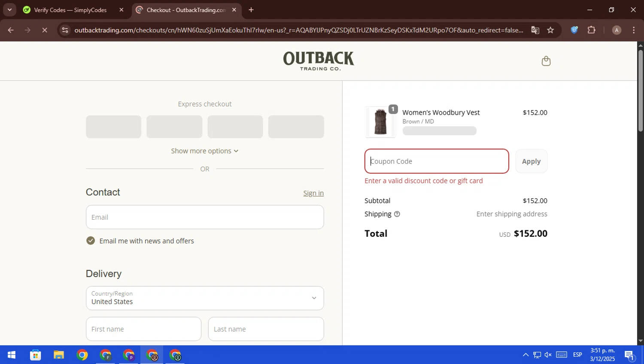The width and height of the screenshot is (644, 364).
Task: Select third express checkout placeholder button
Action: coord(235,127)
